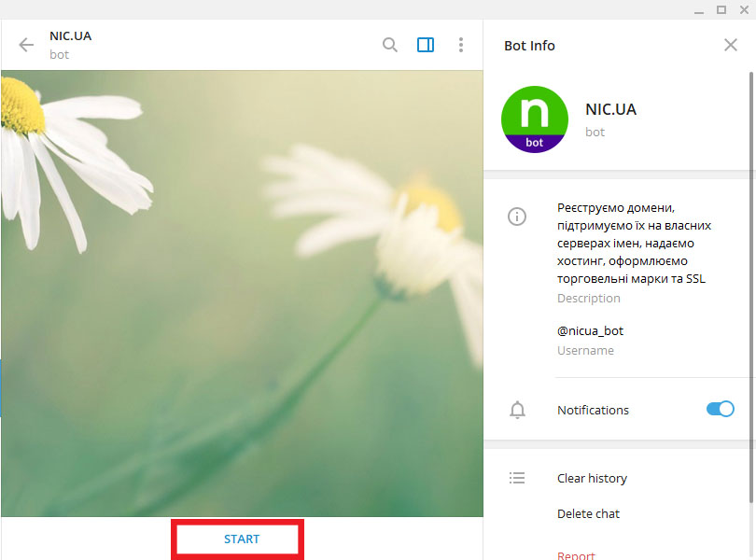
Task: Open the three-dot more options menu
Action: pos(461,45)
